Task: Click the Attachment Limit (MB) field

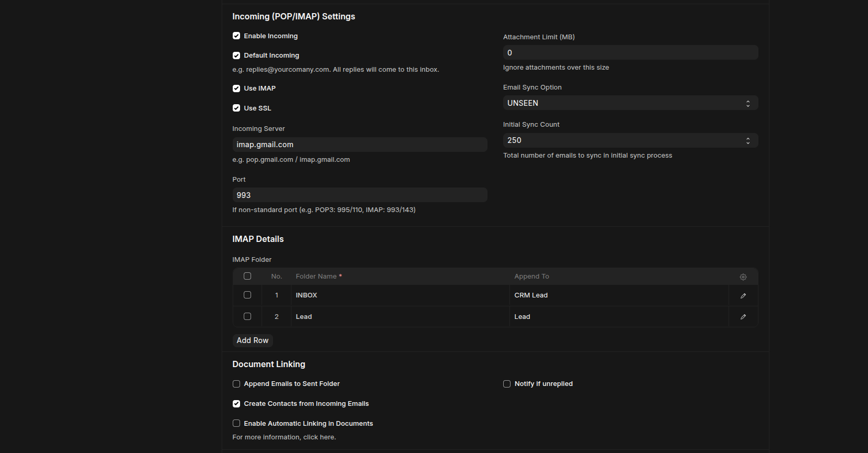Action: 630,53
